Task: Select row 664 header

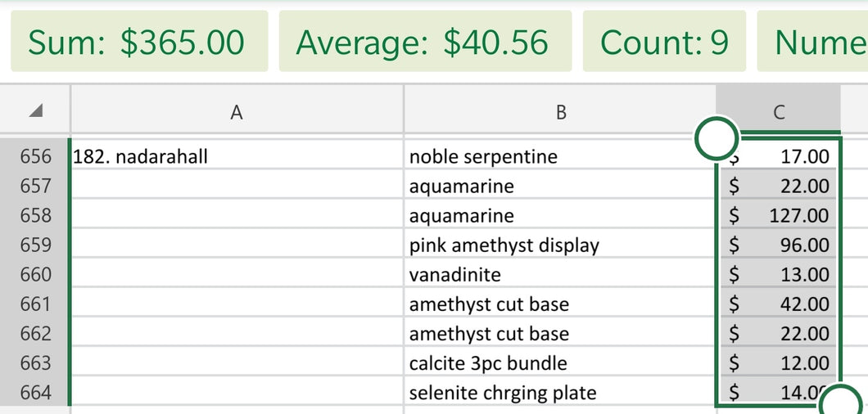Action: click(35, 393)
